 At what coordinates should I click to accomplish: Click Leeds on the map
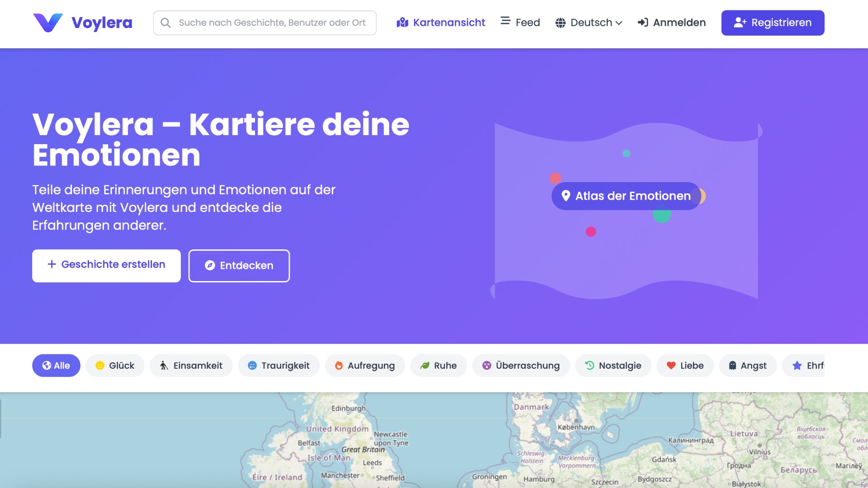[372, 463]
